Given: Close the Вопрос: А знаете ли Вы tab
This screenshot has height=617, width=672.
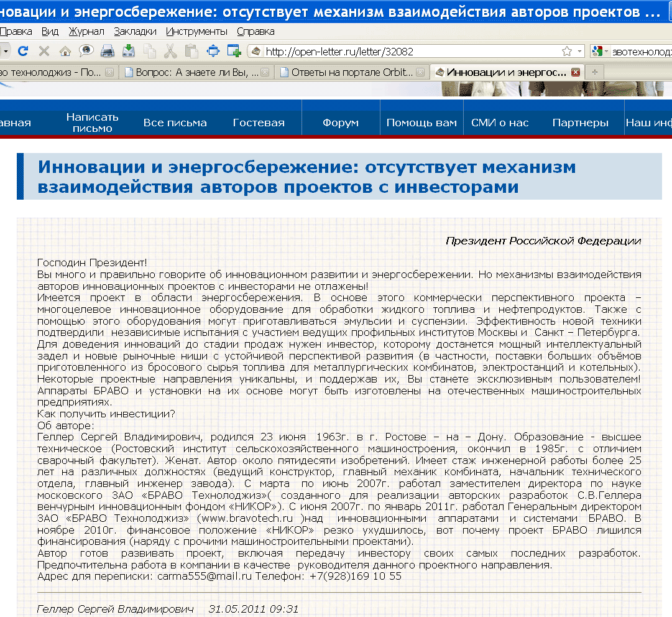Looking at the screenshot, I should 265,73.
